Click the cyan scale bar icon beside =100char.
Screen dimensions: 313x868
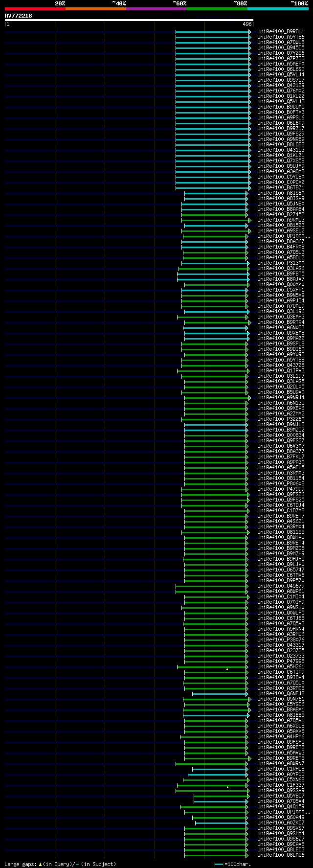(x=219, y=864)
